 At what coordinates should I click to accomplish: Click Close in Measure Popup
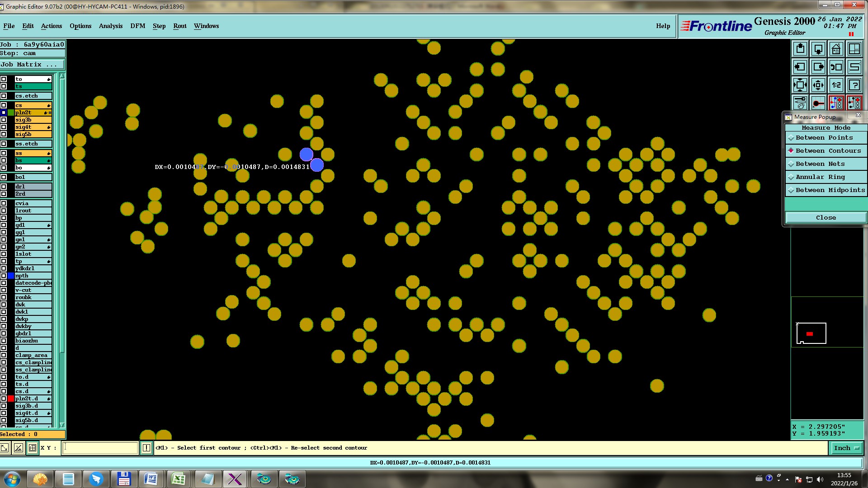(x=826, y=218)
